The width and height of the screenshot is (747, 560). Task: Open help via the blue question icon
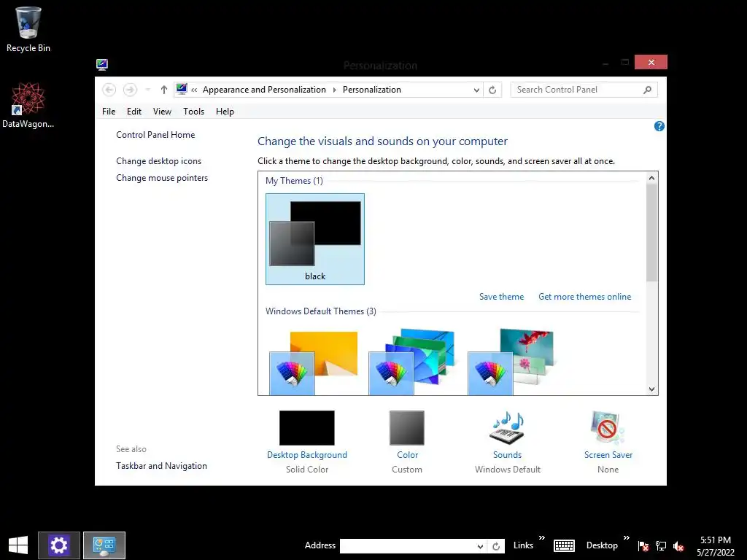659,126
